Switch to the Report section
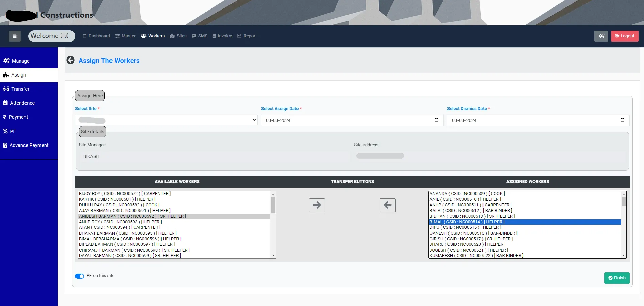Viewport: 644px width, 306px height. point(247,36)
